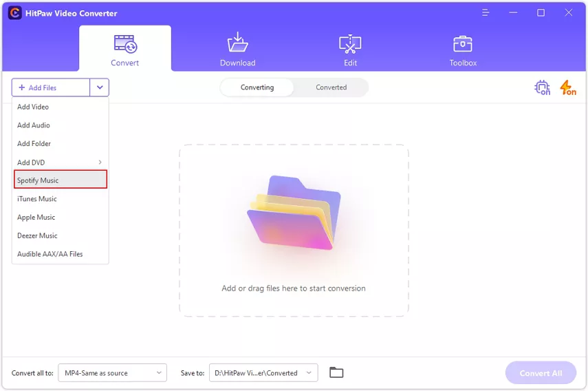Expand the Add DVD submenu
The height and width of the screenshot is (391, 588).
(61, 162)
